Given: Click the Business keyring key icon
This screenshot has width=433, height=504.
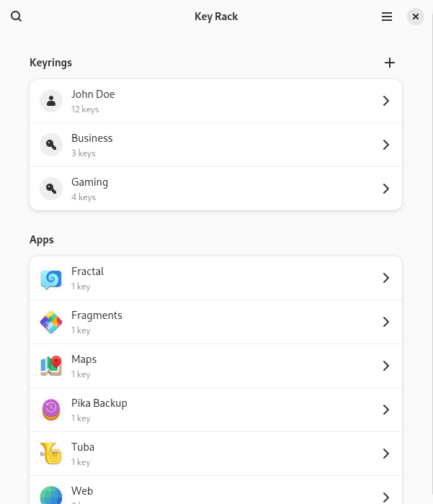Looking at the screenshot, I should pos(51,145).
